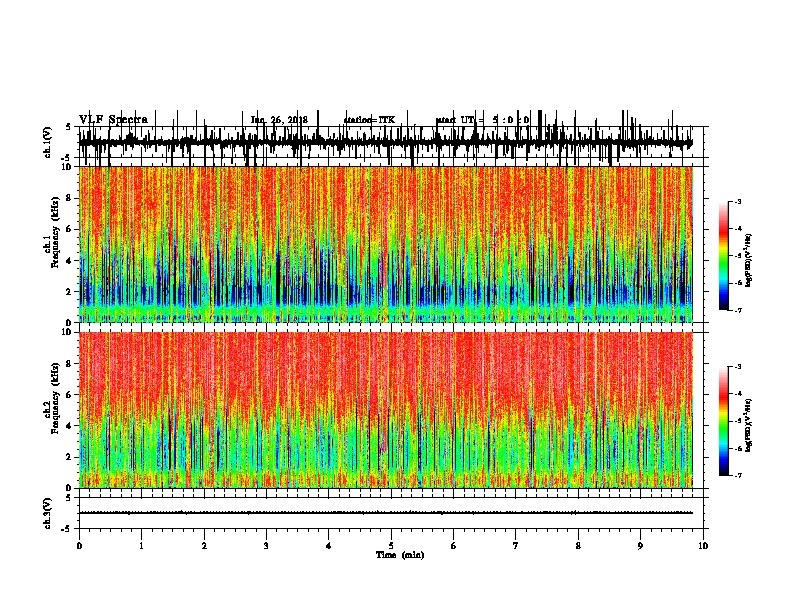792x612 pixels.
Task: Click the "station=ITK" header text
Action: pyautogui.click(x=369, y=120)
